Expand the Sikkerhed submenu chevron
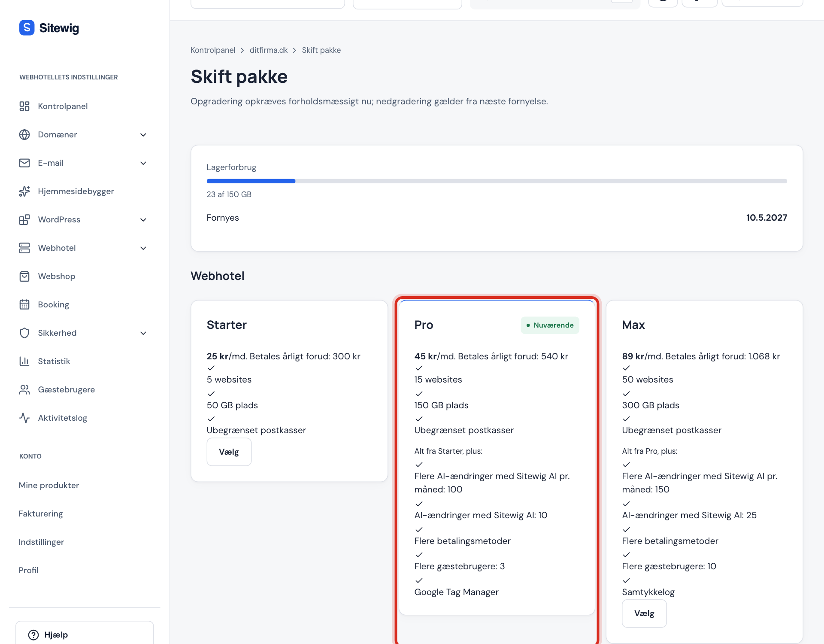 point(143,333)
